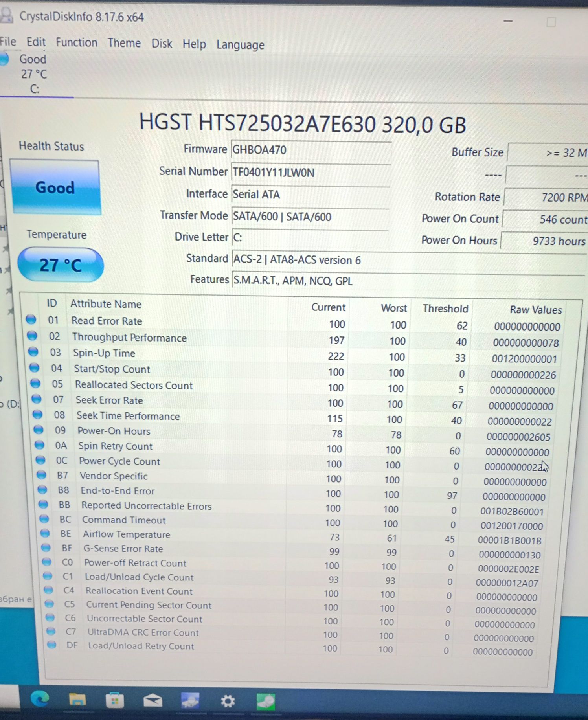Click status dot of Power-off Retract Count

click(46, 562)
